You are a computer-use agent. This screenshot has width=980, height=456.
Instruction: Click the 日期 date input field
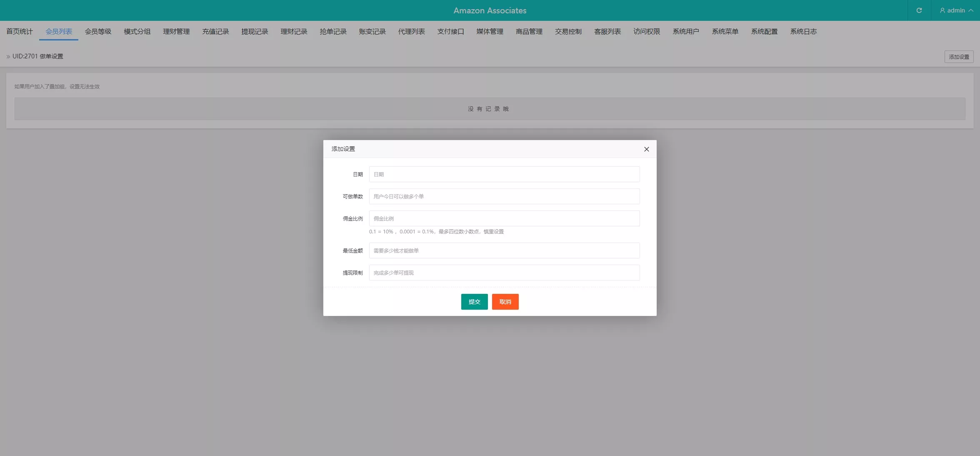[x=504, y=174]
